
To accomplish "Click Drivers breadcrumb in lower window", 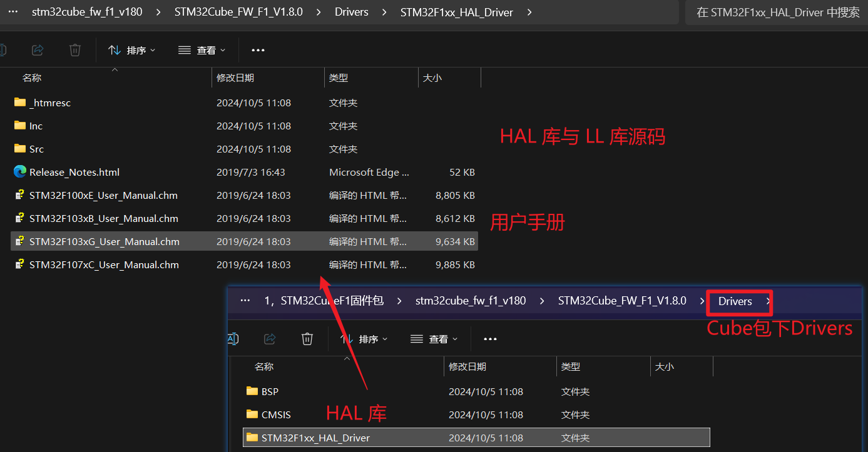I will click(735, 301).
